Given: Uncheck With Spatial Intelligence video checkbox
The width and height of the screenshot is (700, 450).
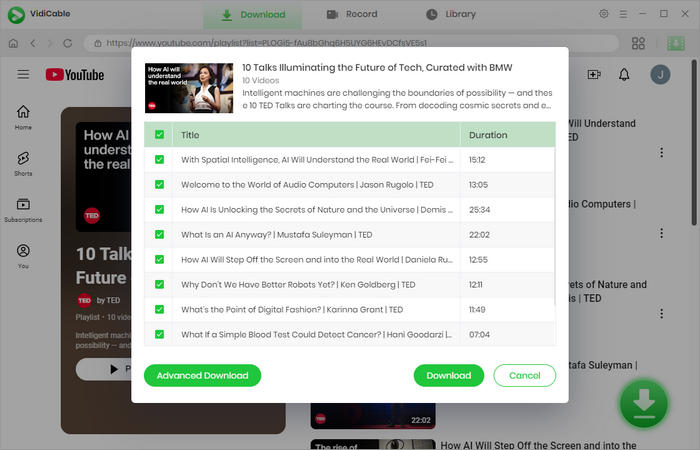Looking at the screenshot, I should pyautogui.click(x=159, y=159).
